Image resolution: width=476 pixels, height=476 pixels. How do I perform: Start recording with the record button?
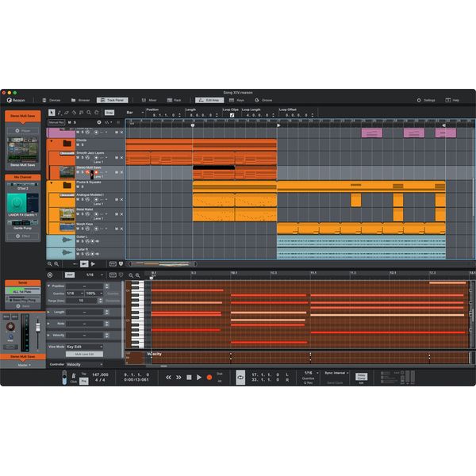click(x=209, y=378)
